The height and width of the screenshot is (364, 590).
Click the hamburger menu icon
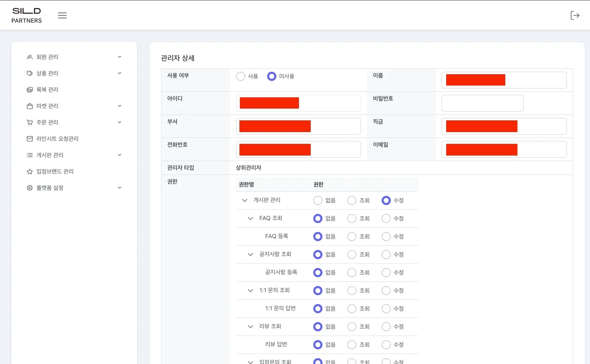pyautogui.click(x=62, y=16)
